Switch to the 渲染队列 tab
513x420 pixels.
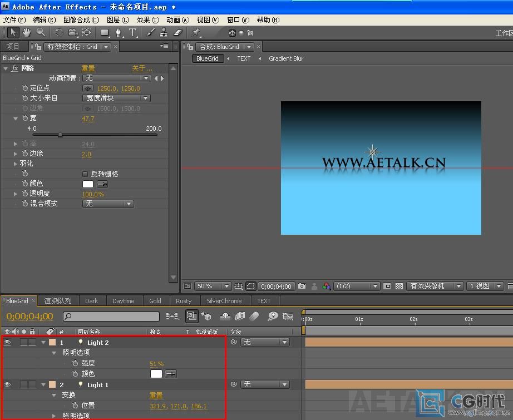pos(57,301)
